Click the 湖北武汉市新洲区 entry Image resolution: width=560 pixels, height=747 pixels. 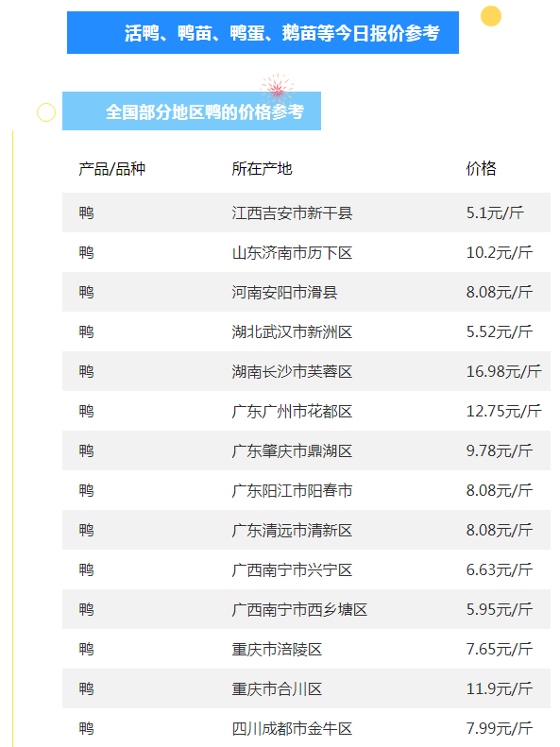pyautogui.click(x=292, y=331)
